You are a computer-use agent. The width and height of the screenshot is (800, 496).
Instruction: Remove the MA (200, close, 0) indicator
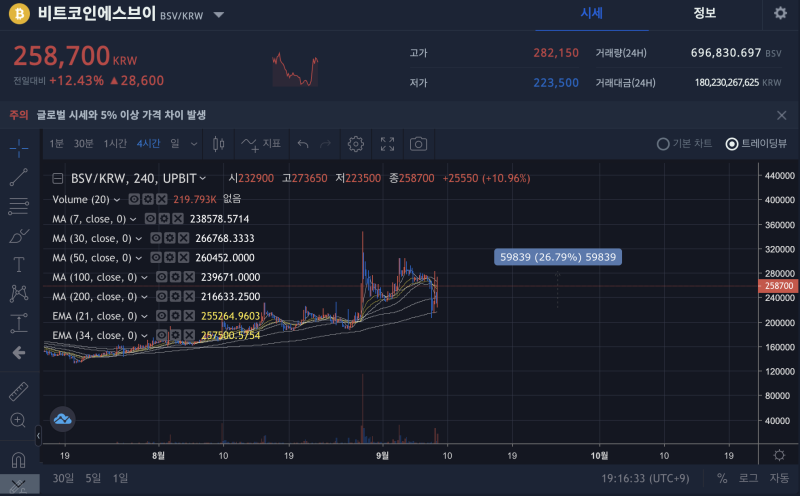click(x=189, y=296)
